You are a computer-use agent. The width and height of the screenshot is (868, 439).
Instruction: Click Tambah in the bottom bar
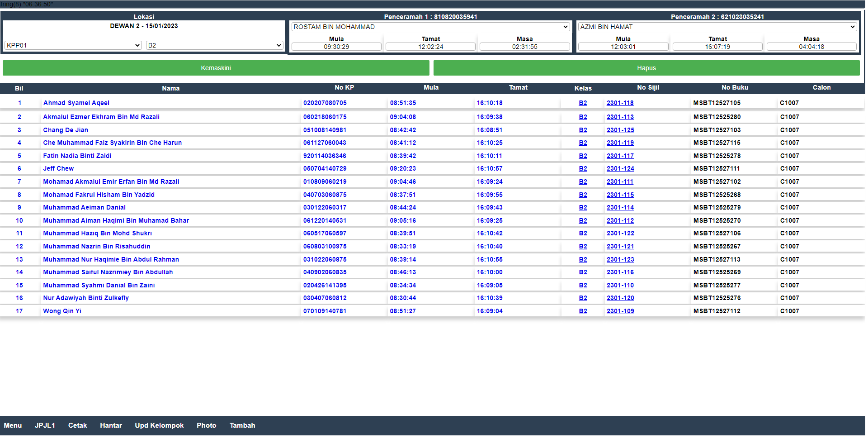tap(242, 425)
